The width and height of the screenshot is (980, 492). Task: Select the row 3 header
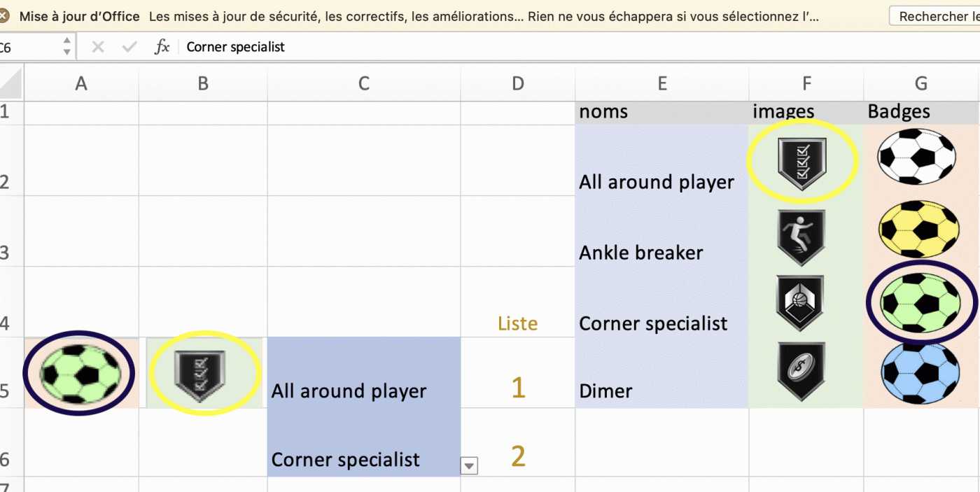point(6,252)
